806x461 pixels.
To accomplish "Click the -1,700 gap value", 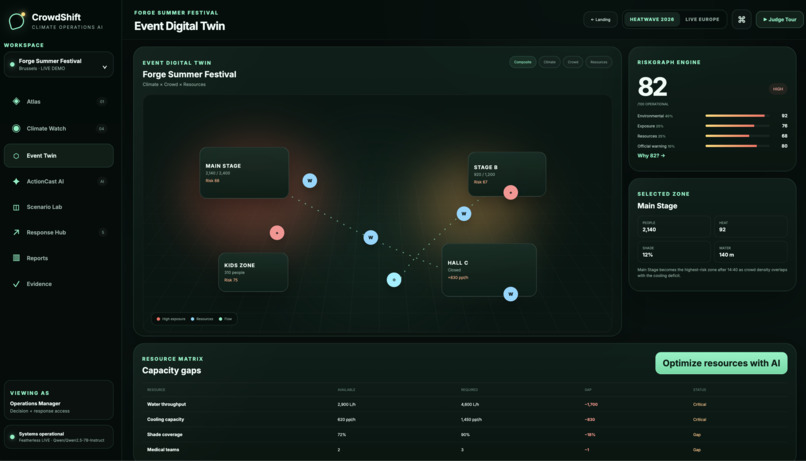I will (x=591, y=404).
